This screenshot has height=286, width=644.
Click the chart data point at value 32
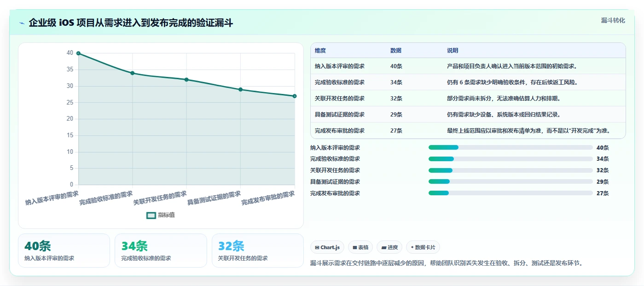(186, 80)
